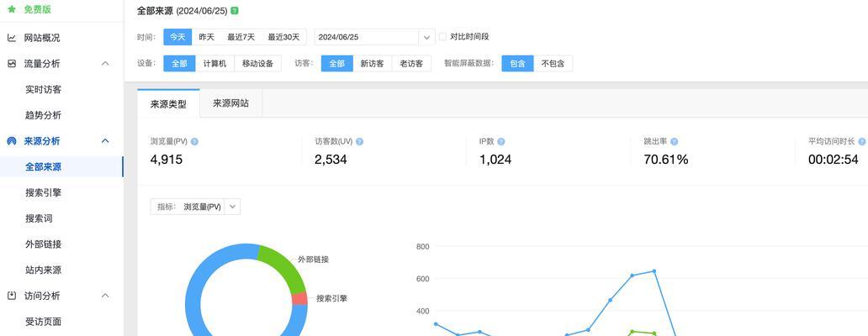Click the red 搜索引擎 donut segment
This screenshot has height=336, width=868.
[x=299, y=298]
